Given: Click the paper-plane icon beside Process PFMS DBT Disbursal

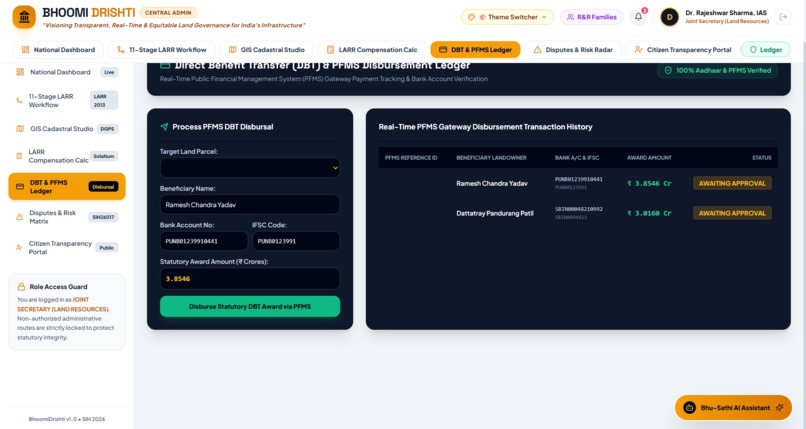Looking at the screenshot, I should (x=164, y=126).
